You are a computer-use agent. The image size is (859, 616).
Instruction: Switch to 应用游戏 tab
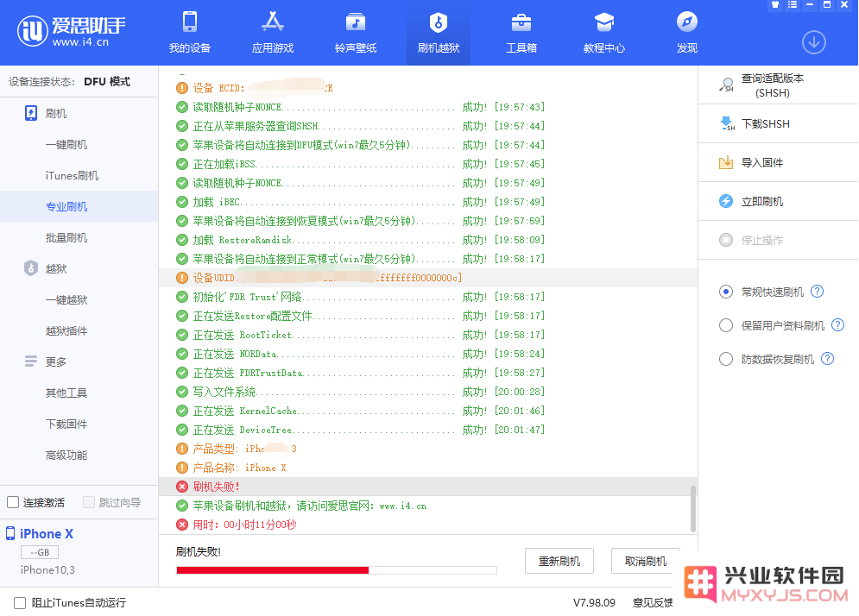273,33
